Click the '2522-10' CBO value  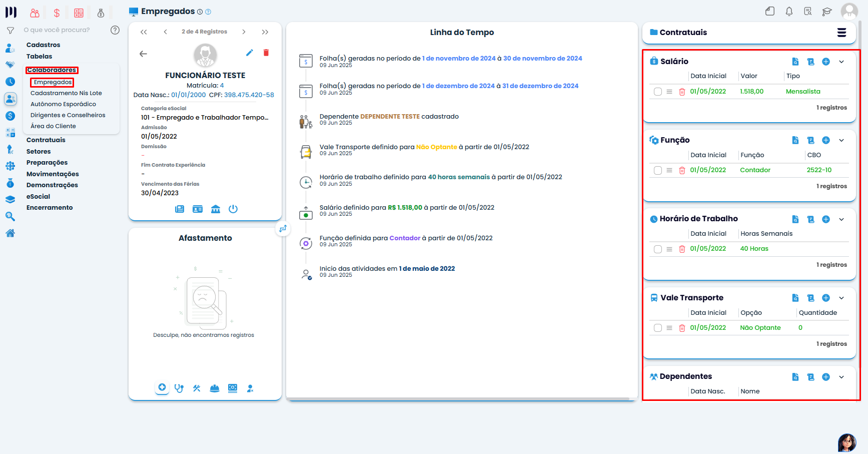(819, 170)
